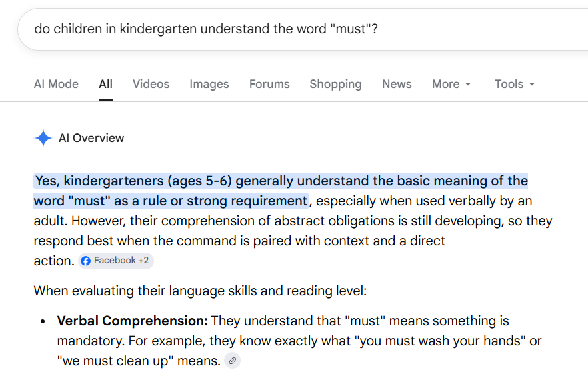588x378 pixels.
Task: Open the Images tab
Action: pyautogui.click(x=209, y=84)
